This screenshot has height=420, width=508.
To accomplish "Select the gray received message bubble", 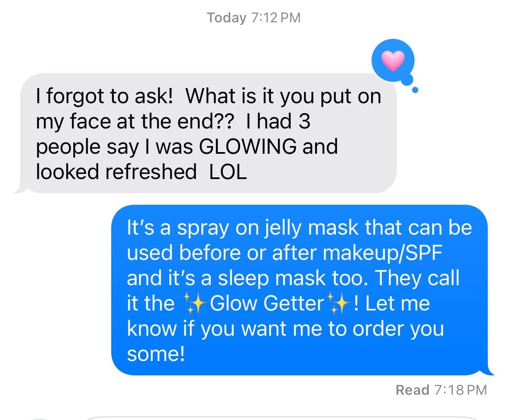I will click(x=206, y=133).
